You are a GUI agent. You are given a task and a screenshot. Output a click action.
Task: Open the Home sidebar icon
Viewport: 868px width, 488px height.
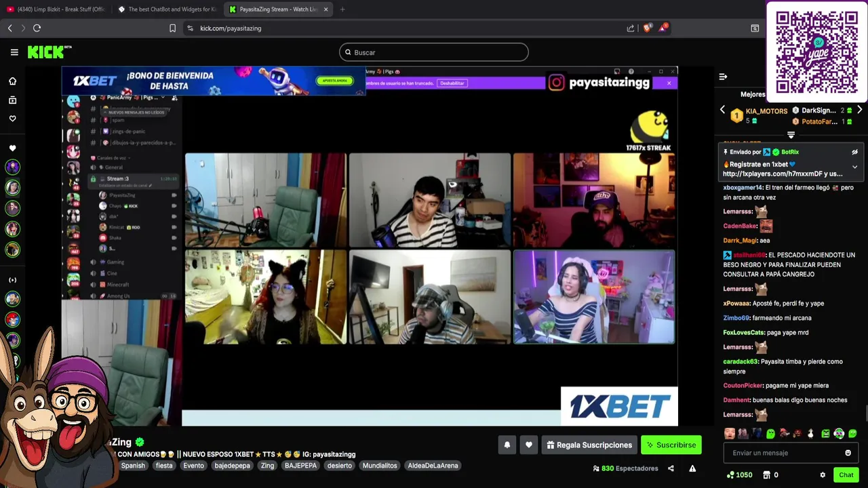12,81
